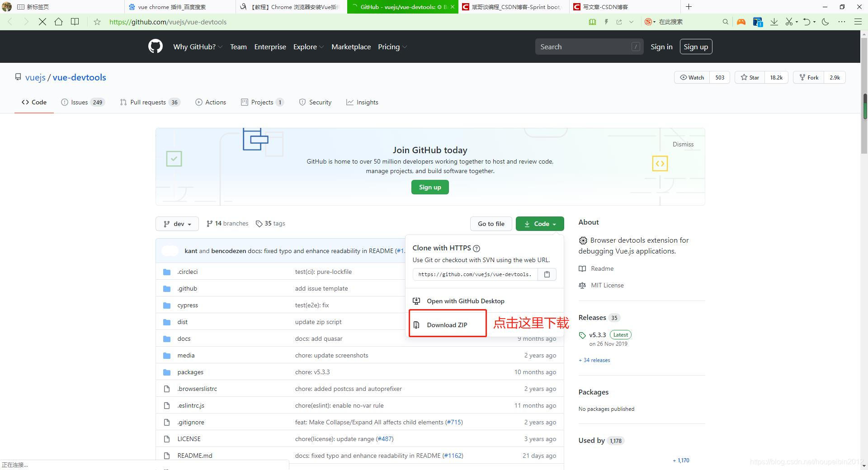Open the Security tab

315,102
